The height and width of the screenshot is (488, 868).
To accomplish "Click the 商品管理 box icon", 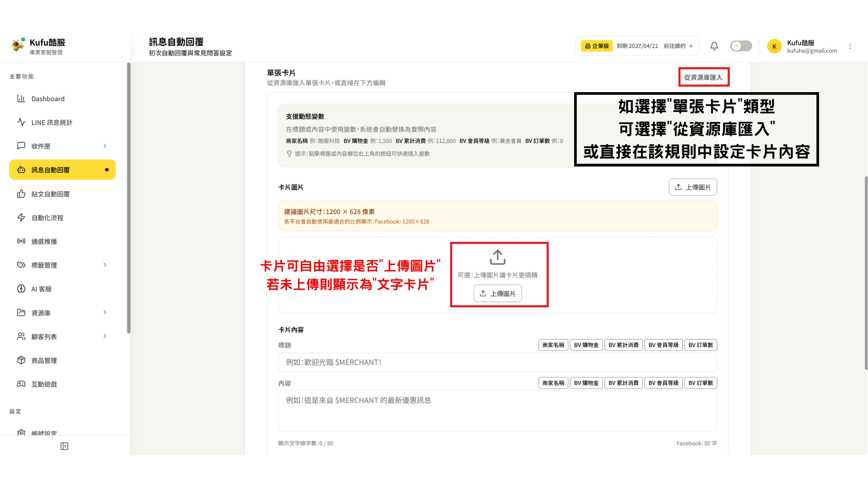I will click(21, 360).
